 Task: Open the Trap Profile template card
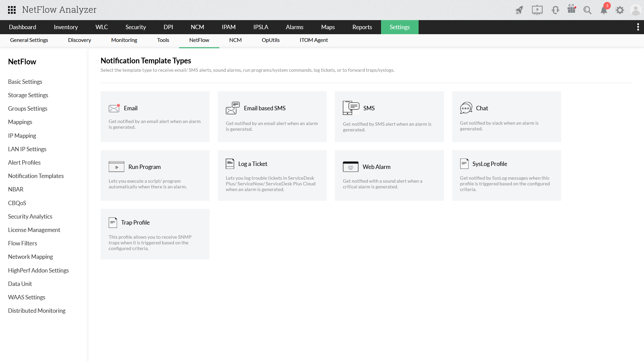tap(155, 234)
